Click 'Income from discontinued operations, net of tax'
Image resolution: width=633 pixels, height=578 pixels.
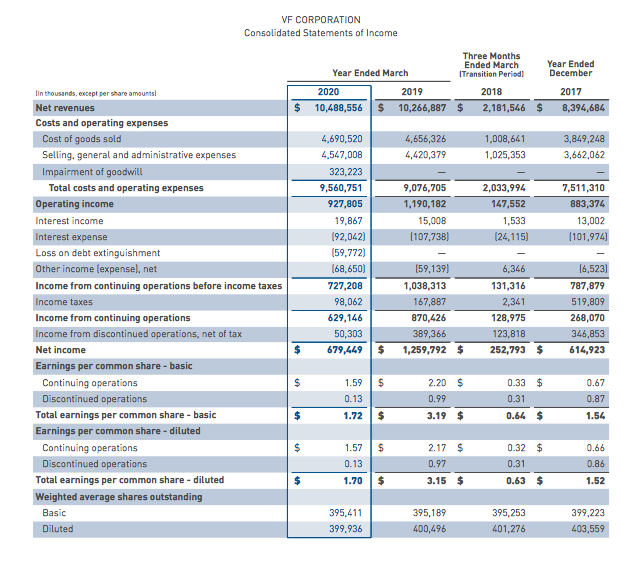138,334
